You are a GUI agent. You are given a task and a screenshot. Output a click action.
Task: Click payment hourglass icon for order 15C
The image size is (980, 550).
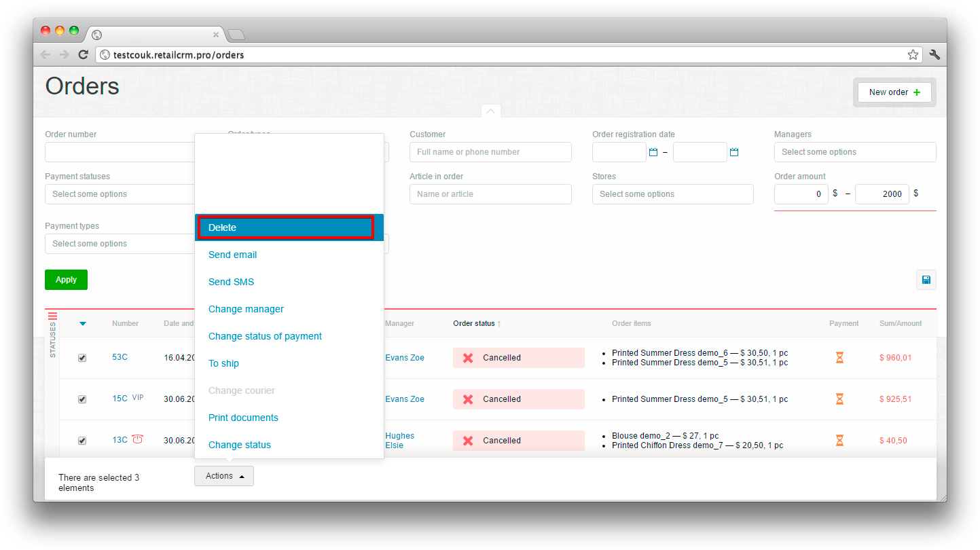839,399
